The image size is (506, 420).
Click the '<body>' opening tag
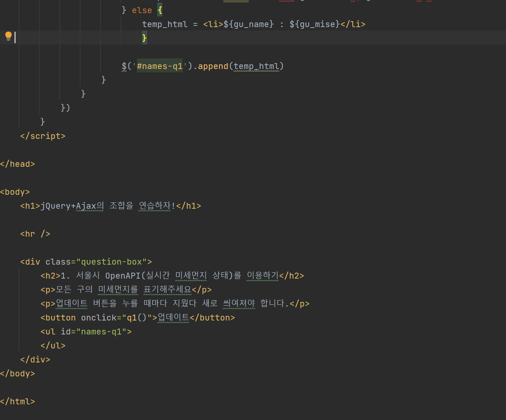tap(15, 192)
